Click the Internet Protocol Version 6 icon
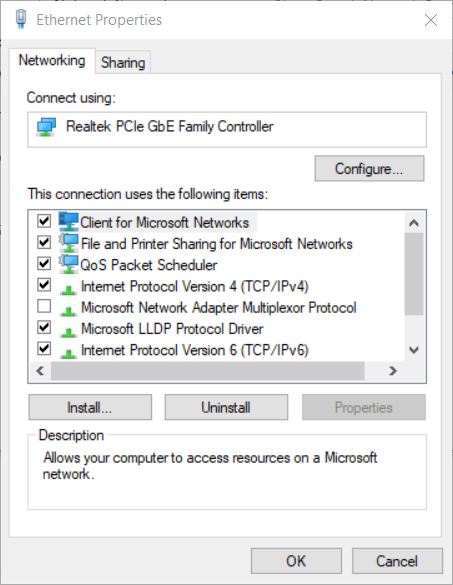 [x=68, y=353]
